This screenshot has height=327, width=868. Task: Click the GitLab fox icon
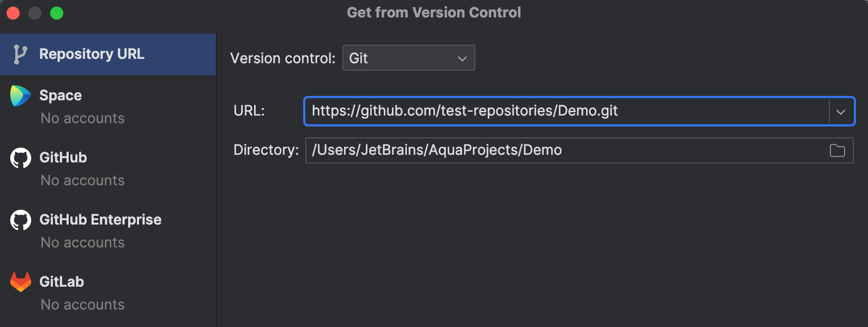coord(21,282)
